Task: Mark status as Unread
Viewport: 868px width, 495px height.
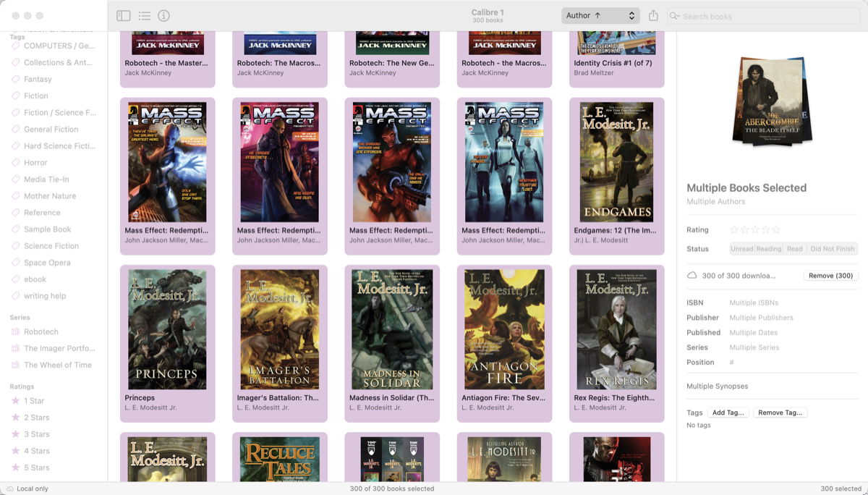Action: (x=741, y=248)
